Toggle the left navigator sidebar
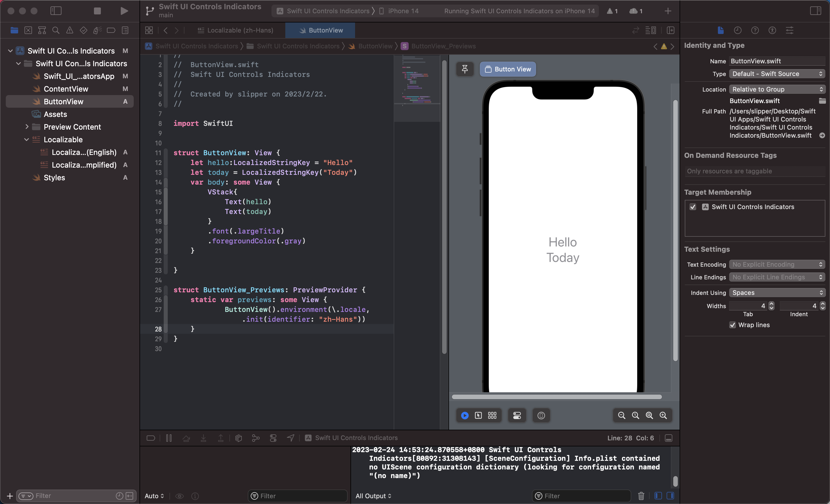Screen dimensions: 830x504 (56, 11)
